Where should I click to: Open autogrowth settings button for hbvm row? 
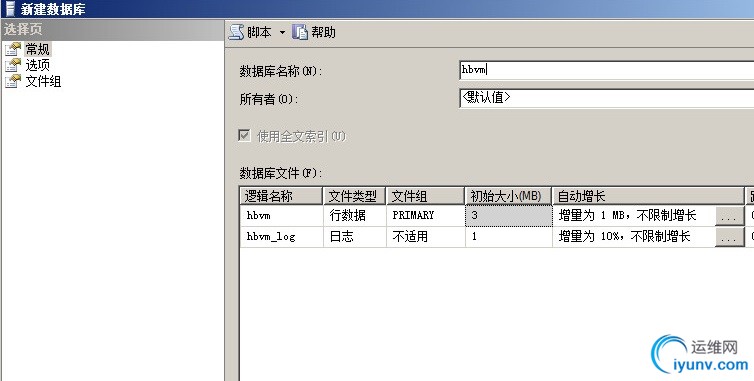(x=729, y=216)
